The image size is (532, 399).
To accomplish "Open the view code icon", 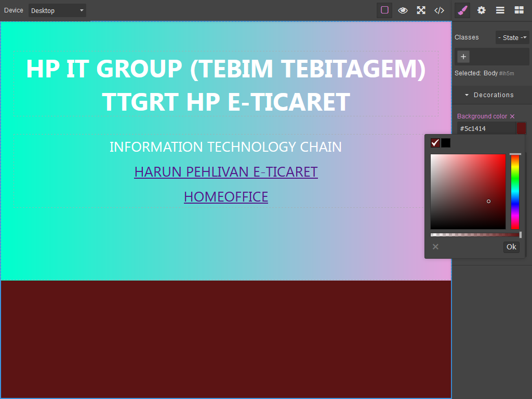I will click(x=440, y=10).
